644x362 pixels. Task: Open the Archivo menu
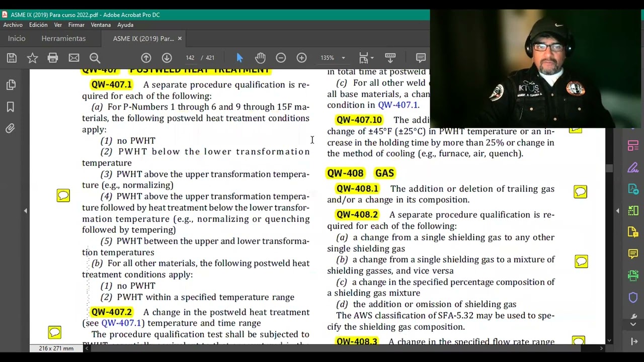pyautogui.click(x=13, y=25)
